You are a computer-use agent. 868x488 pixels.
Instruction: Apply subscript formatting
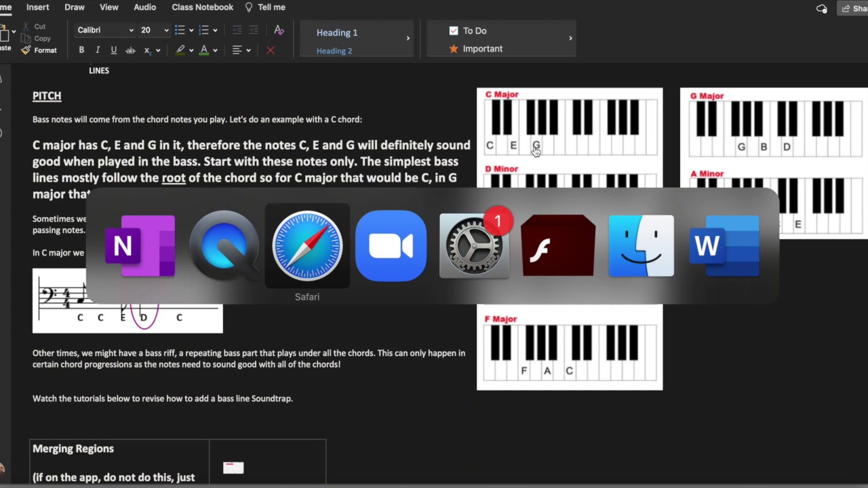pos(147,50)
